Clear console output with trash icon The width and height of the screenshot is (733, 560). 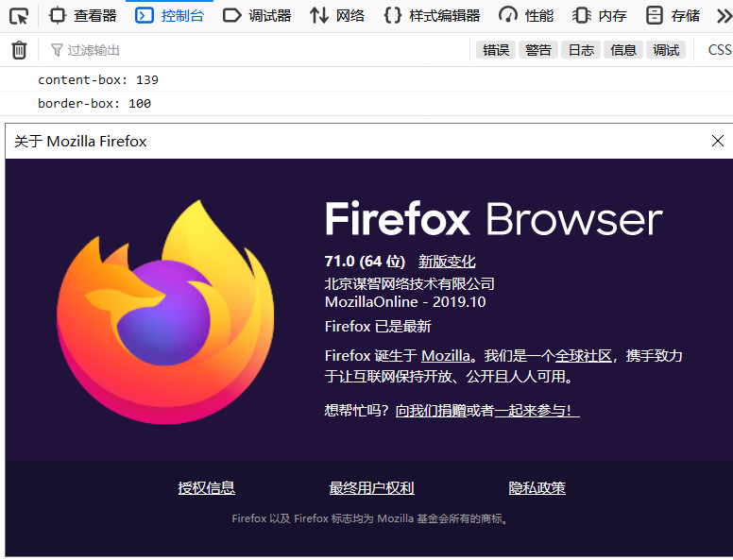(19, 50)
